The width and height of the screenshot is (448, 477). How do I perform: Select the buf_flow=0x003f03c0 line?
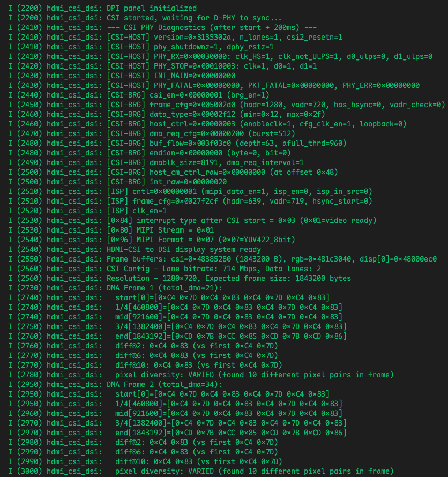177,143
